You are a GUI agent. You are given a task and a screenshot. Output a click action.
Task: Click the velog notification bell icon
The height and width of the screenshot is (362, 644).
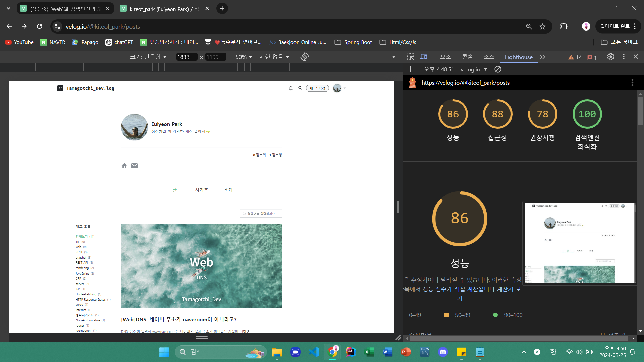point(291,88)
